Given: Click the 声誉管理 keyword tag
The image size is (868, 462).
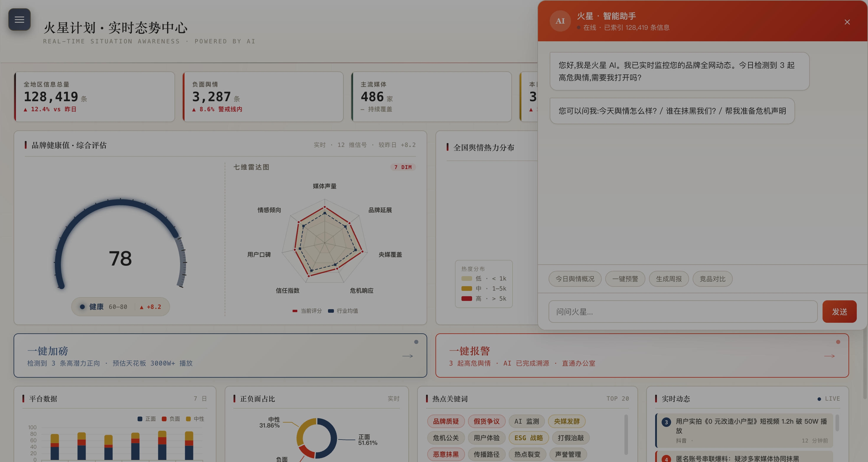Looking at the screenshot, I should (568, 454).
